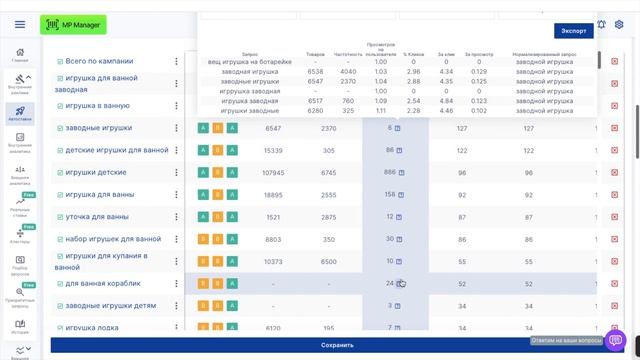Open calendar icon in детские игрушки для ванной row
The height and width of the screenshot is (360, 640).
tap(399, 150)
